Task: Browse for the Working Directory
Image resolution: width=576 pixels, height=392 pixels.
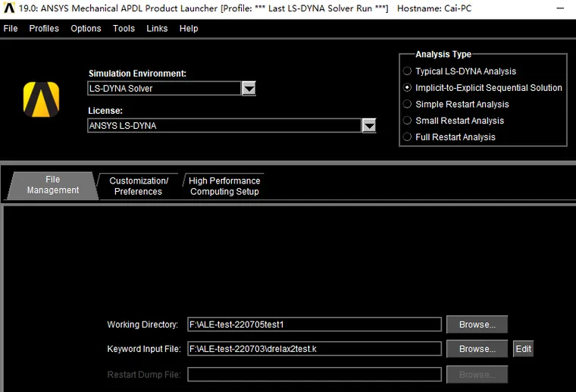Action: pos(477,325)
